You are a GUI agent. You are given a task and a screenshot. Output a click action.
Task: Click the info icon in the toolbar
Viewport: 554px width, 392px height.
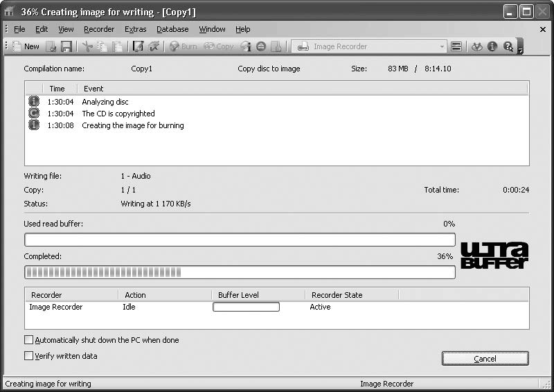coord(492,46)
